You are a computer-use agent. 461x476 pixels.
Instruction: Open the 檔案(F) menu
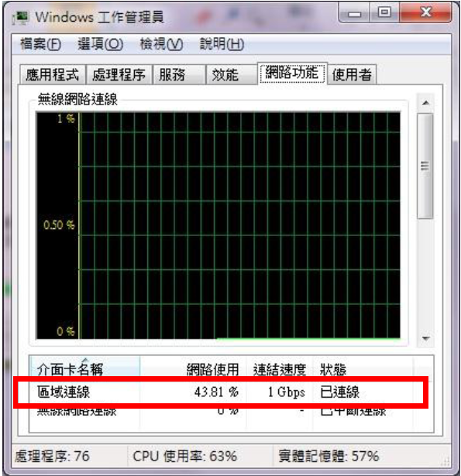tap(40, 44)
